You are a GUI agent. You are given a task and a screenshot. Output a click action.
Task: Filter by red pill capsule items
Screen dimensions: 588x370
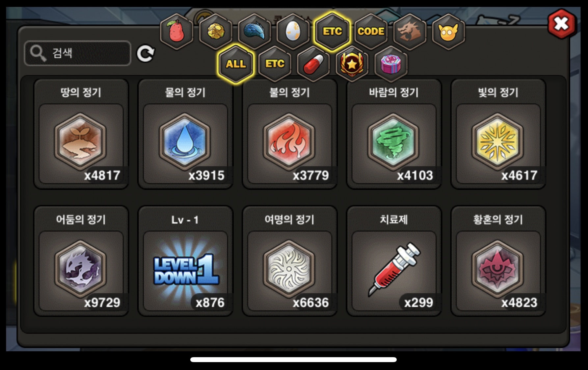(313, 64)
